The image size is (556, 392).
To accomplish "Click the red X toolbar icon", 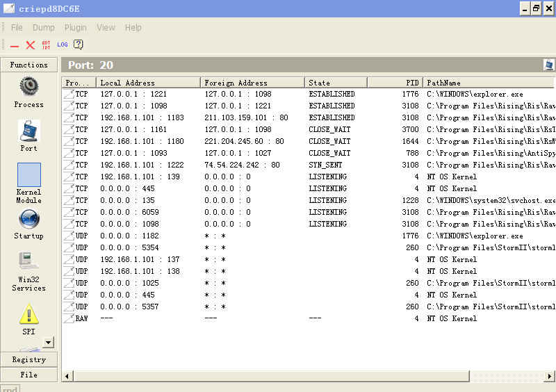I will 31,45.
